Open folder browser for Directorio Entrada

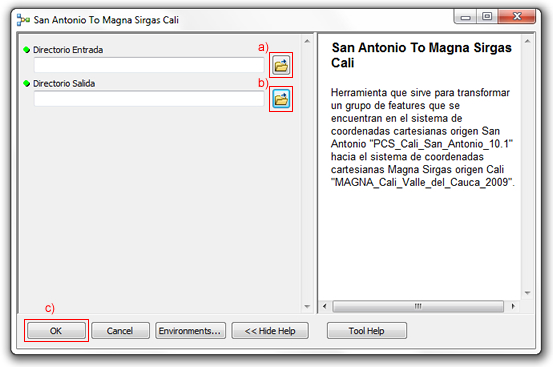281,65
